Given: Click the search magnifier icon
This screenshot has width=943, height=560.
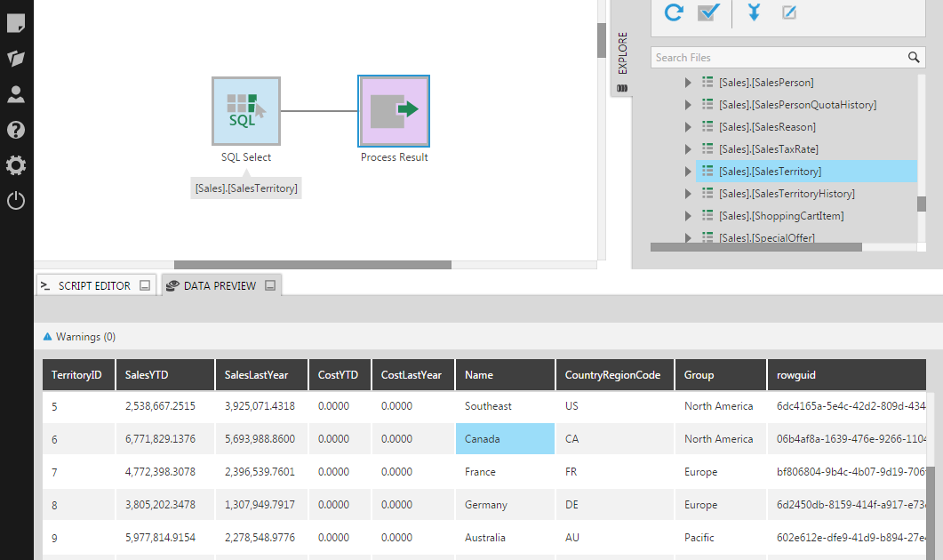Looking at the screenshot, I should 914,57.
